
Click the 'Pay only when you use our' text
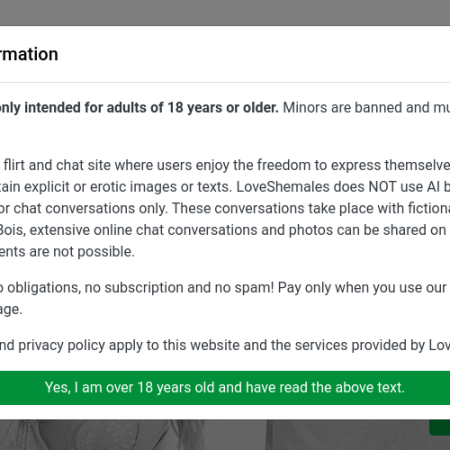(362, 288)
